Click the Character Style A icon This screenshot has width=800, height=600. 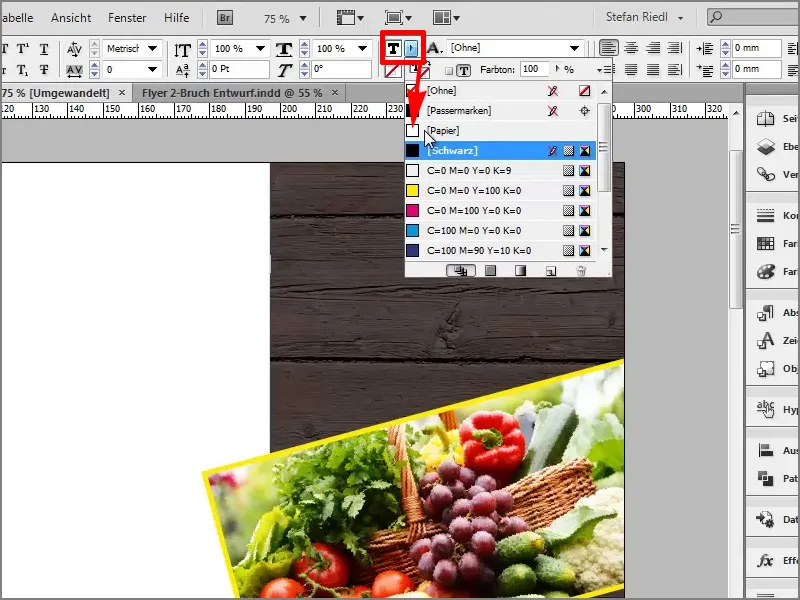point(434,48)
